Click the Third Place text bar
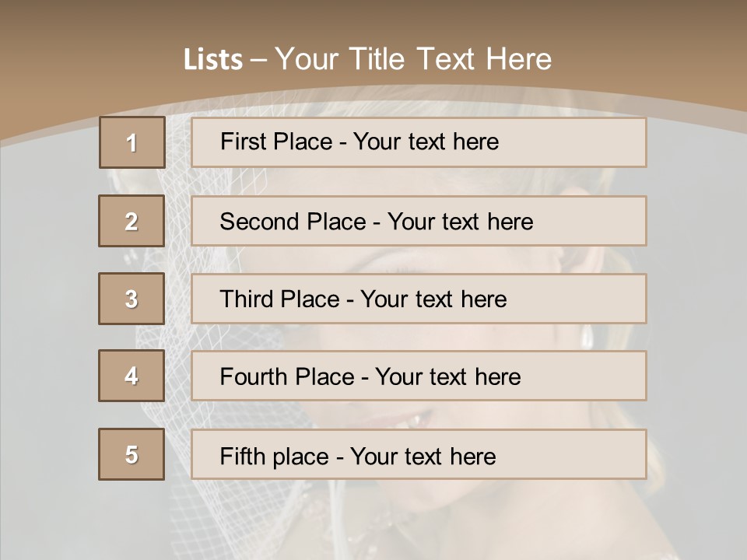This screenshot has width=747, height=560. point(419,299)
